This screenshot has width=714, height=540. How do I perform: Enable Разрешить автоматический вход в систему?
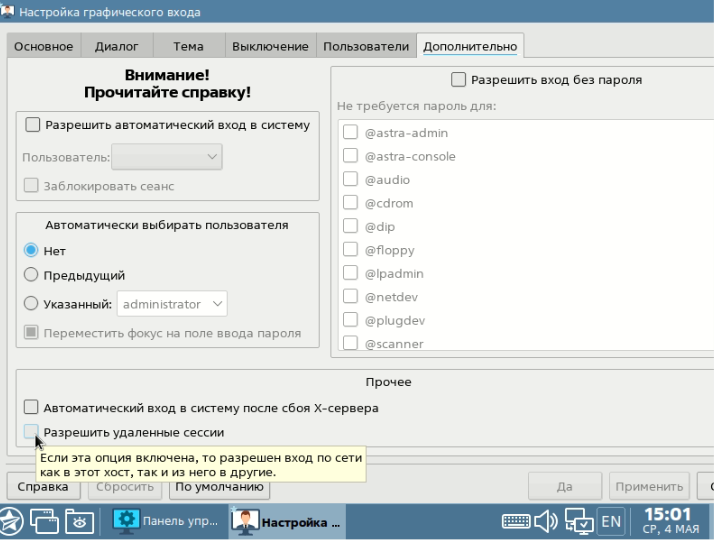[x=32, y=125]
